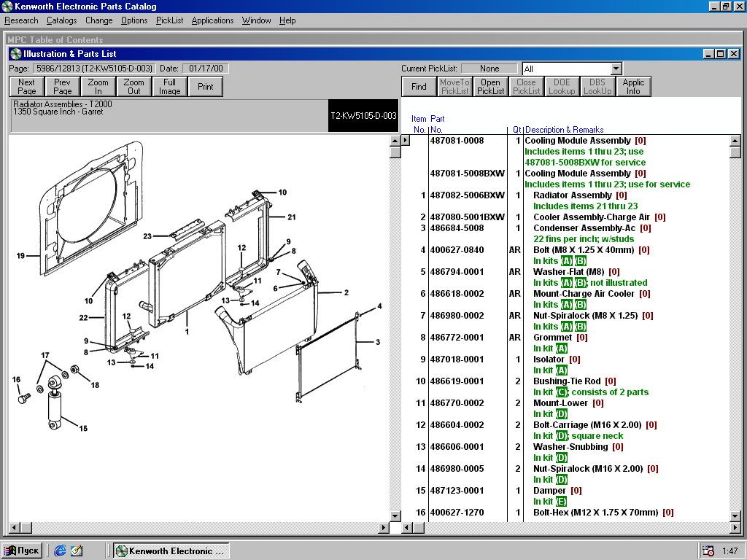Viewport: 747px width, 560px height.
Task: Select part number 486980-0005
Action: click(x=457, y=469)
